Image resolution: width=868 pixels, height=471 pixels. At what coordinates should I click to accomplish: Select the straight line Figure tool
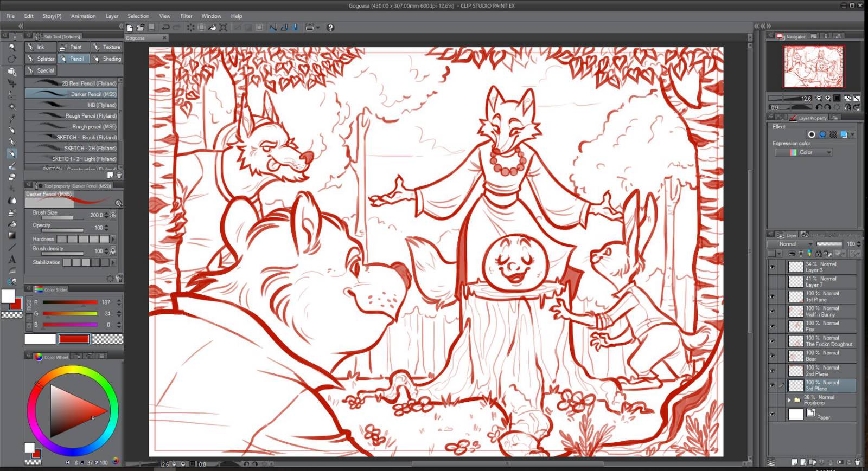click(11, 248)
